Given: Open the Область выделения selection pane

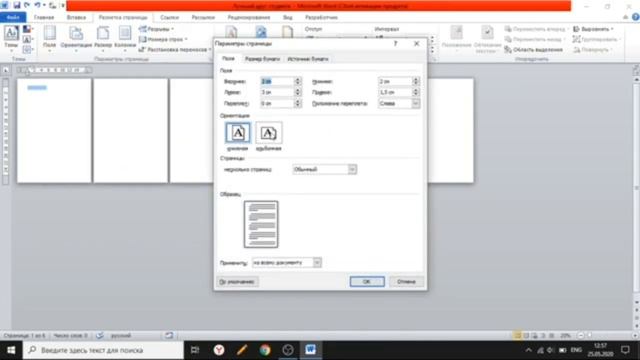Looking at the screenshot, I should tap(533, 50).
